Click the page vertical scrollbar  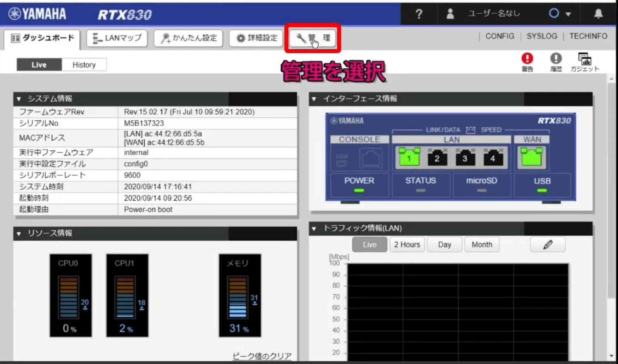[611, 190]
